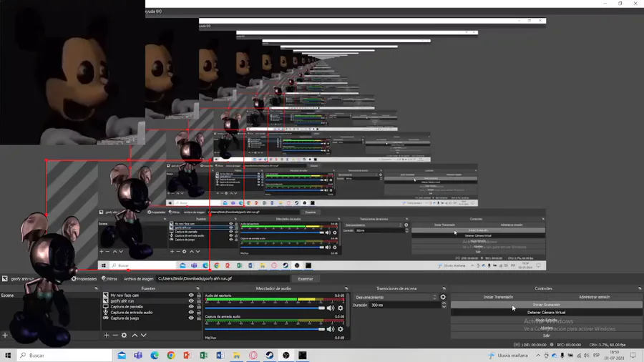Toggle lock for 'Captura de juego' source
Image resolution: width=644 pixels, height=362 pixels.
click(199, 318)
